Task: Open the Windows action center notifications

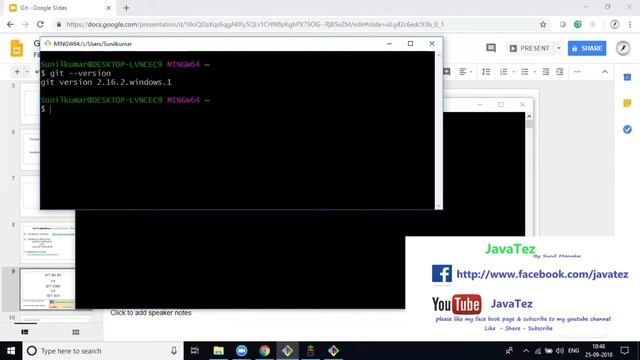Action: [x=624, y=351]
